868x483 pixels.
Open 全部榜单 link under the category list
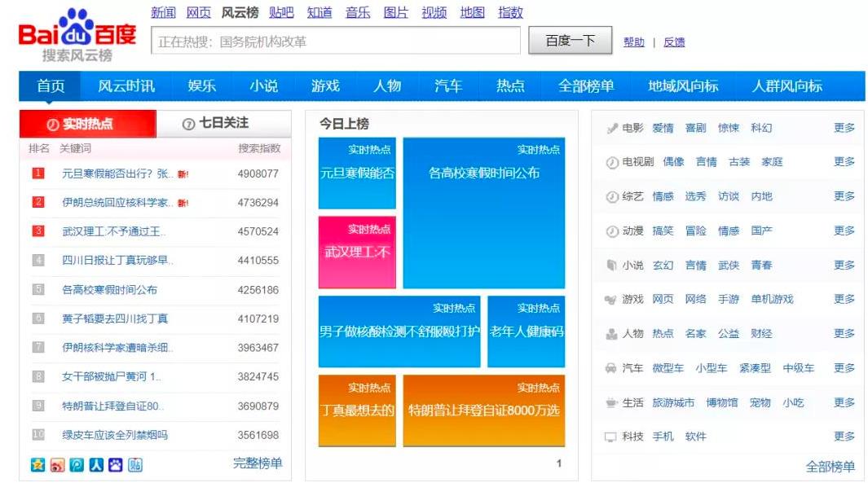coord(830,467)
